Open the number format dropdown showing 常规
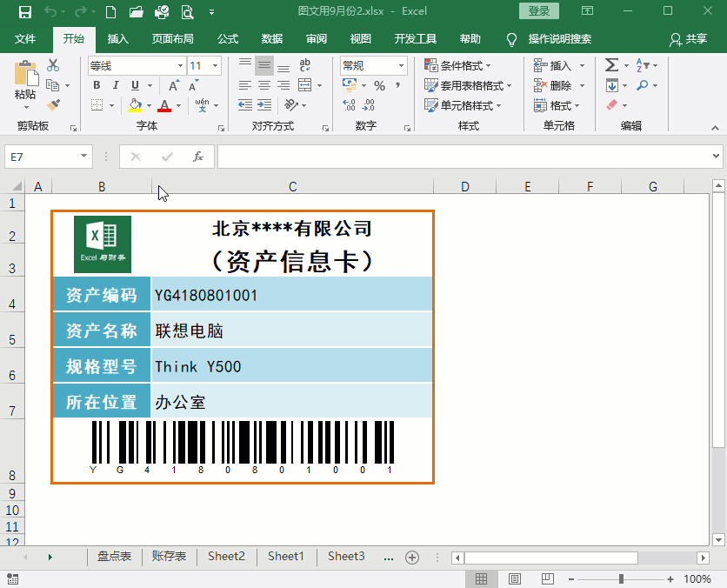The image size is (727, 588). click(402, 66)
